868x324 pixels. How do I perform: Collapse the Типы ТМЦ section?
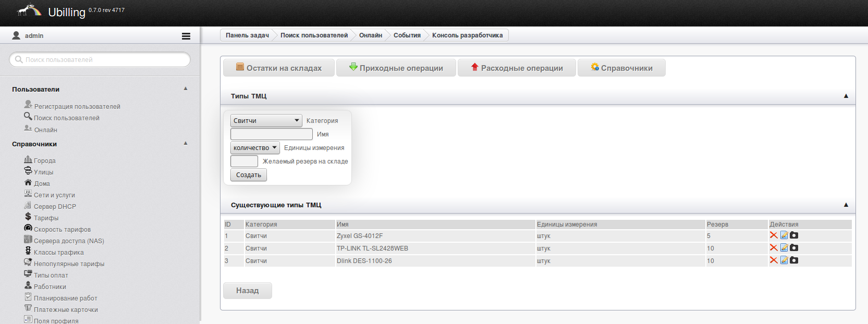click(x=846, y=96)
